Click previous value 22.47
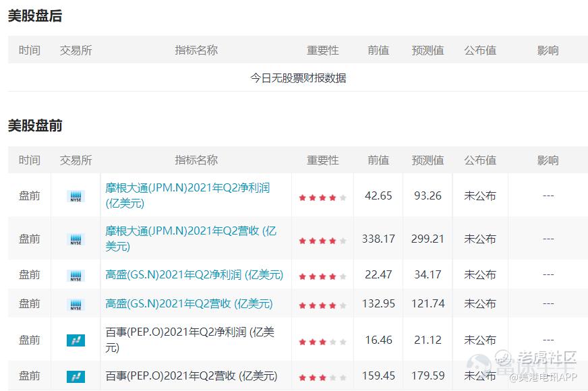This screenshot has height=391, width=588. click(378, 275)
